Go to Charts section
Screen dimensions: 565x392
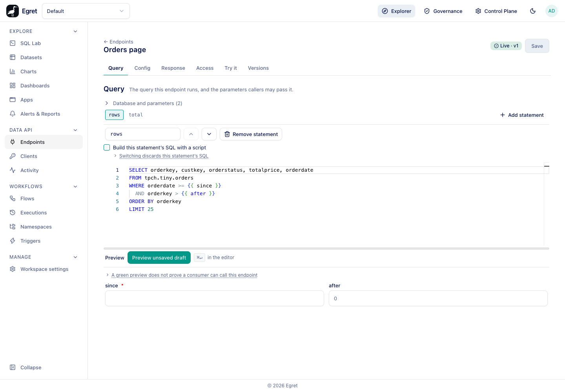[44, 71]
